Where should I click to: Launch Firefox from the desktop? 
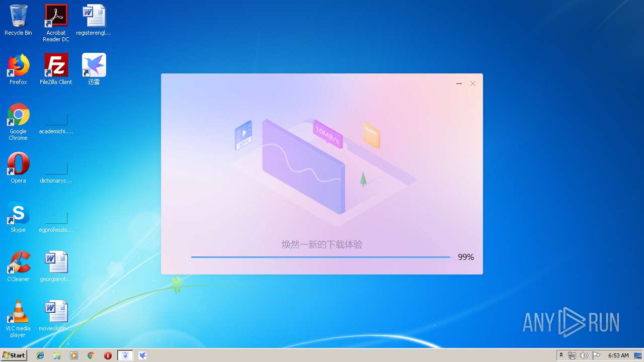point(18,69)
